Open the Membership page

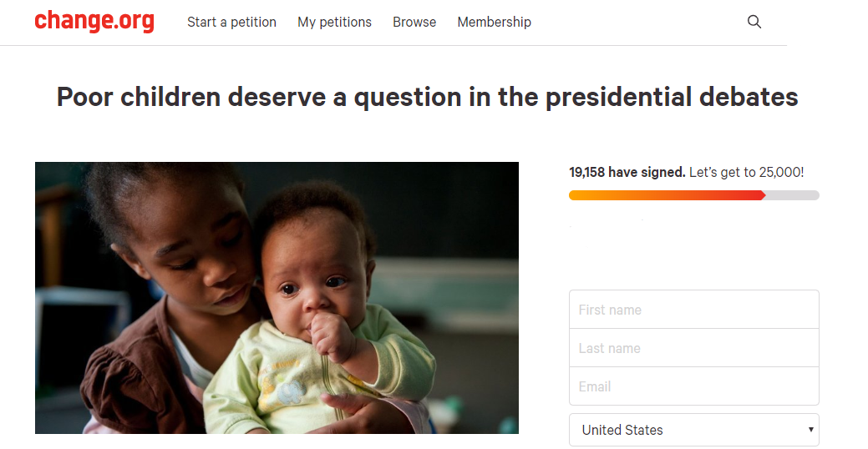(x=494, y=23)
